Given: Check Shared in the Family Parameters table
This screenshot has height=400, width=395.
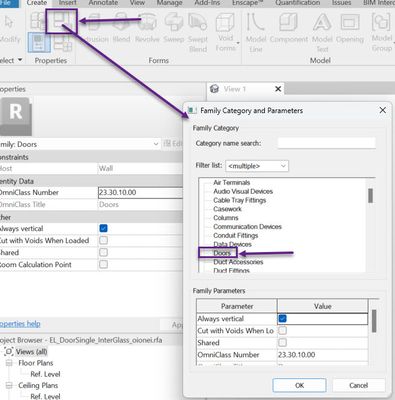Looking at the screenshot, I should coord(282,342).
